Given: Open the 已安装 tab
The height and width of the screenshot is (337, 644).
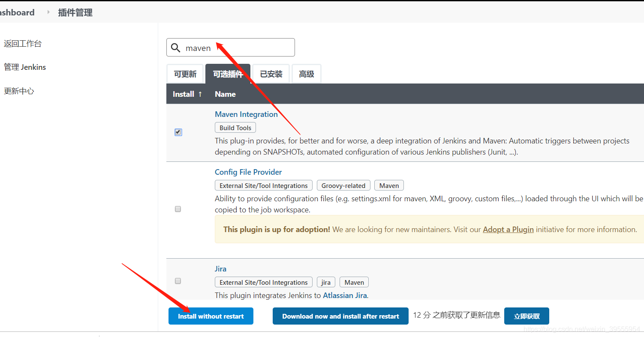Looking at the screenshot, I should [x=271, y=74].
